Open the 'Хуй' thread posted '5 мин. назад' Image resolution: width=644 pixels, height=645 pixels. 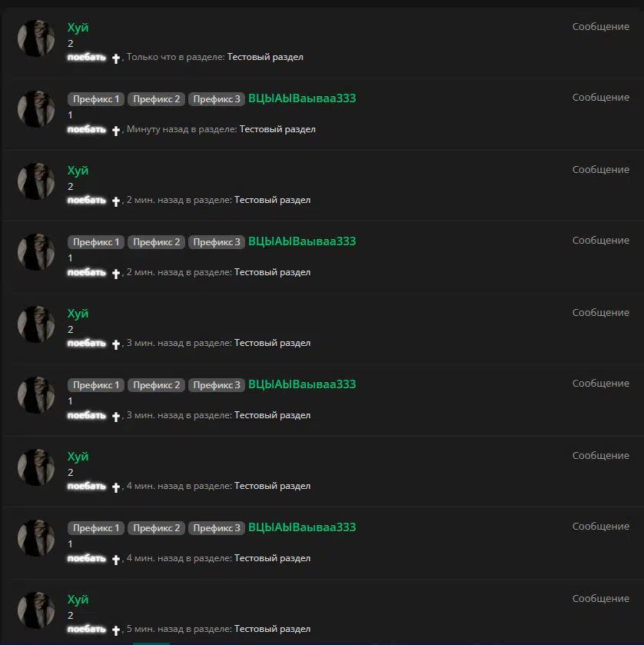point(78,600)
